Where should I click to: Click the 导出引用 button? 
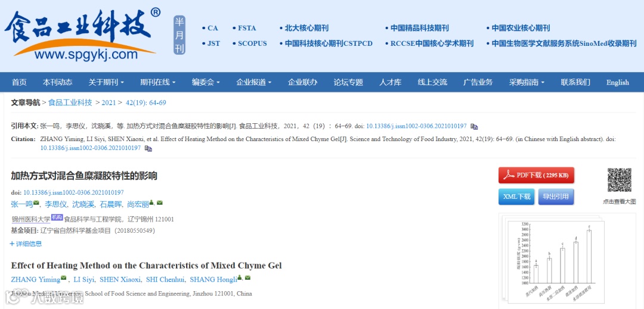(556, 196)
